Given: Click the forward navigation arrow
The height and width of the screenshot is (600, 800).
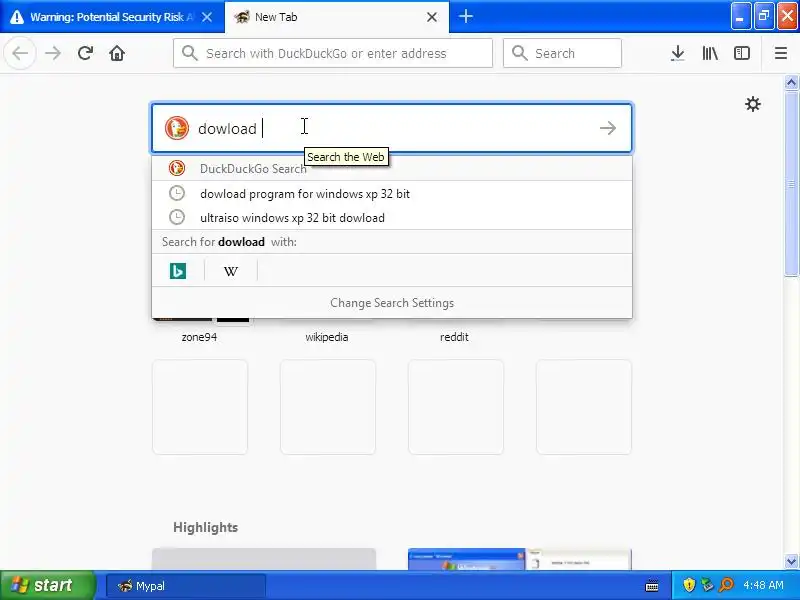Looking at the screenshot, I should 53,53.
